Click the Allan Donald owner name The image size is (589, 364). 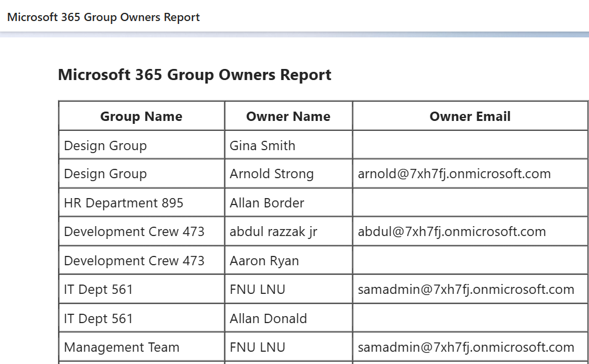coord(268,318)
